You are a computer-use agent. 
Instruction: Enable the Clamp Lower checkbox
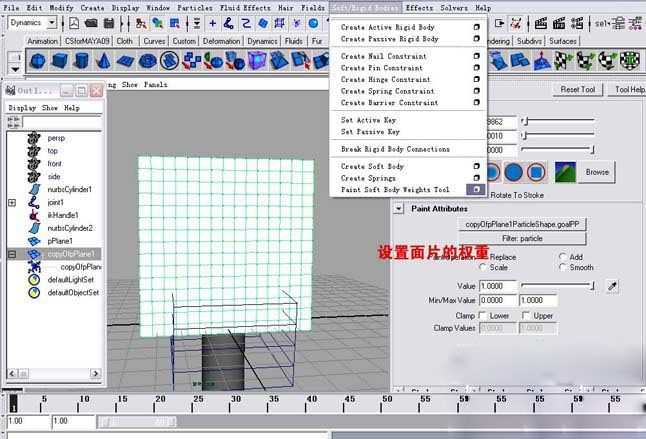482,315
